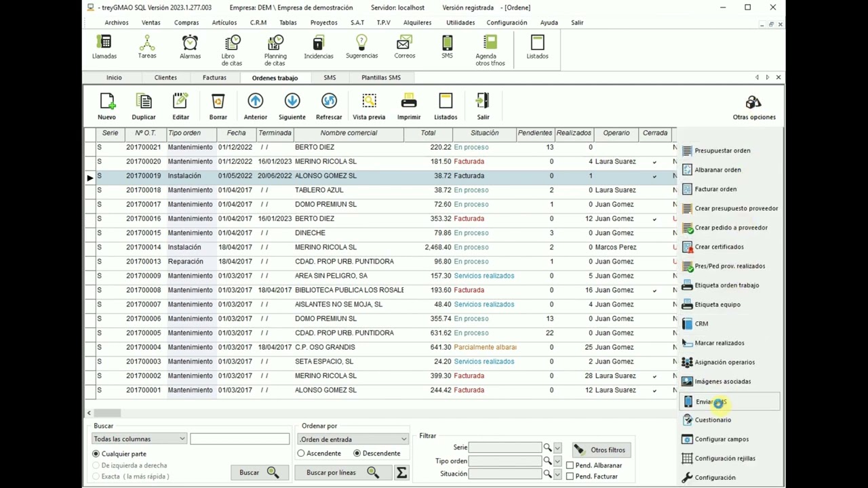Screen dimensions: 868x488
Task: Enable Pend. Facturar checkbox
Action: click(x=570, y=476)
